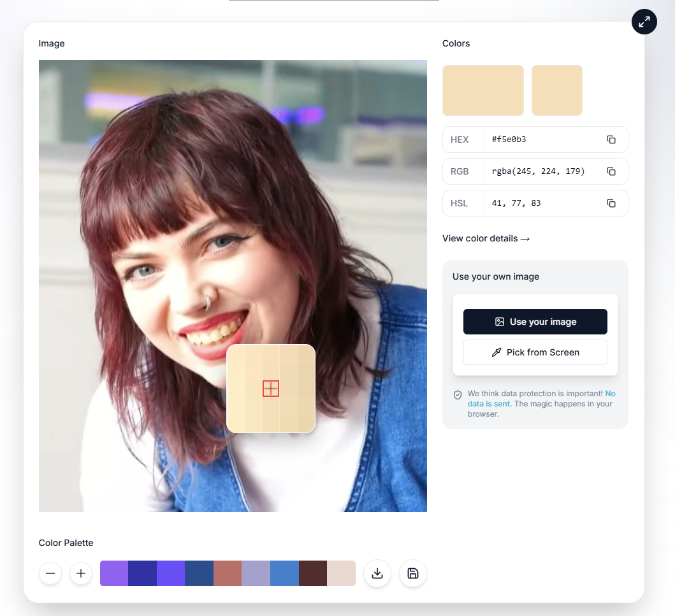Click the red crosshair in the magnifier
This screenshot has width=675, height=616.
pos(271,389)
